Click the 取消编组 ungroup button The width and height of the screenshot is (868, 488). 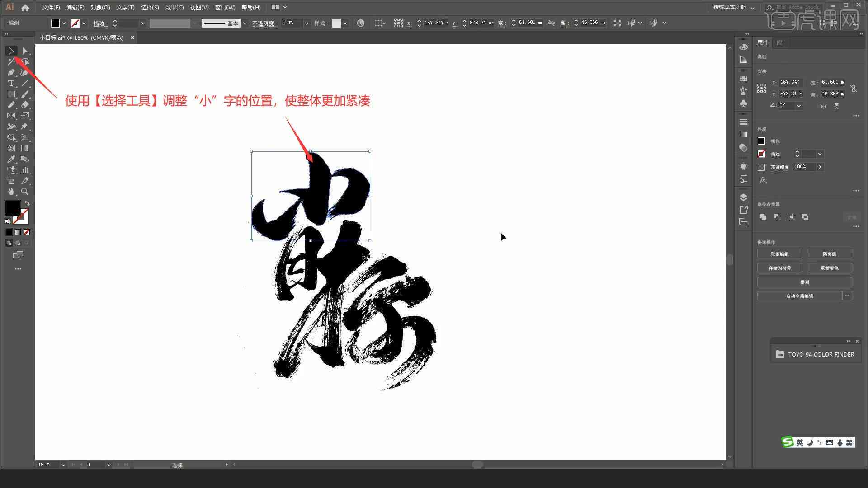pyautogui.click(x=780, y=254)
